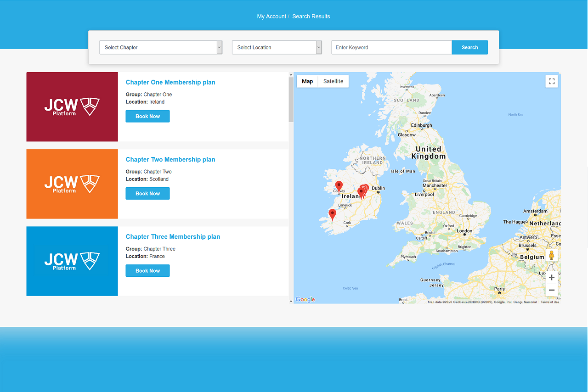Open the Chapter Two Membership plan link
This screenshot has height=392, width=588.
tap(170, 159)
